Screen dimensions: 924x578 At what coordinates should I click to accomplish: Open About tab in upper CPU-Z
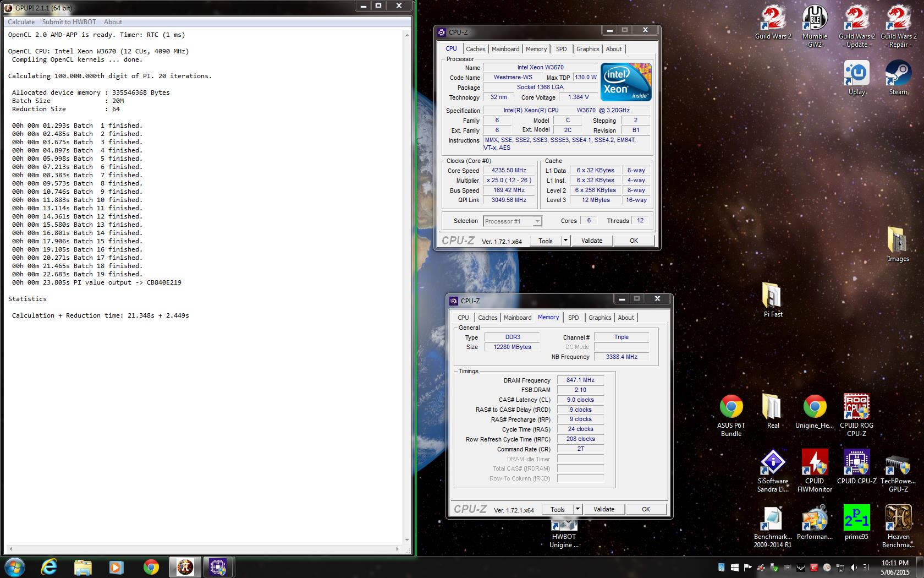pos(614,49)
